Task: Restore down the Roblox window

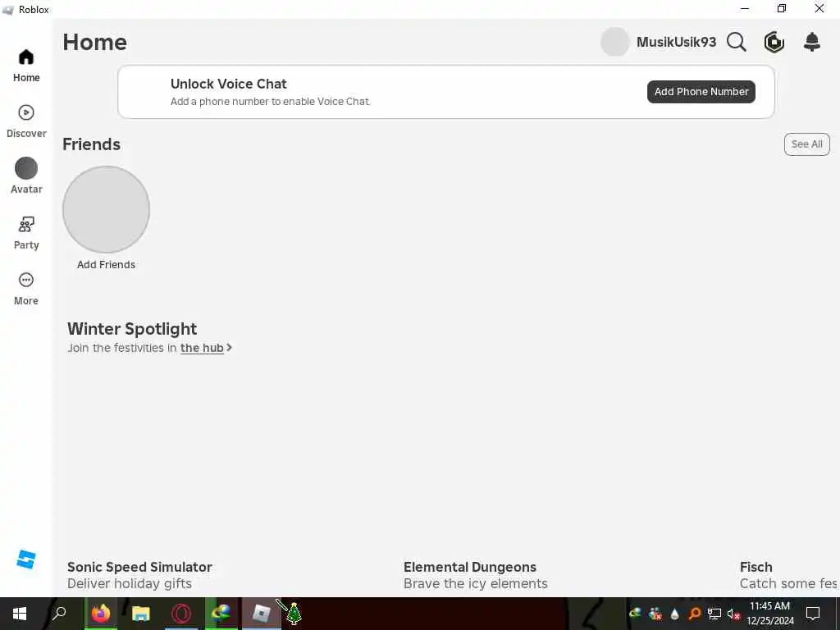Action: 782,8
